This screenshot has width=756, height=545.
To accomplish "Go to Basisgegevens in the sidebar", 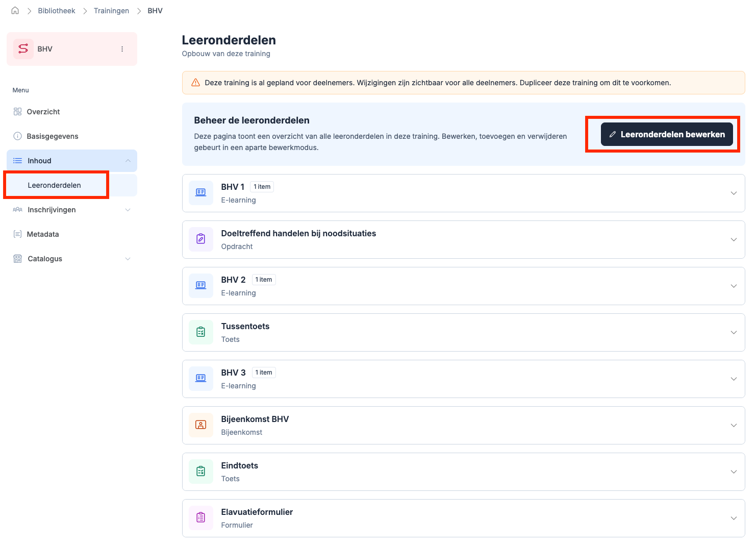I will point(53,136).
